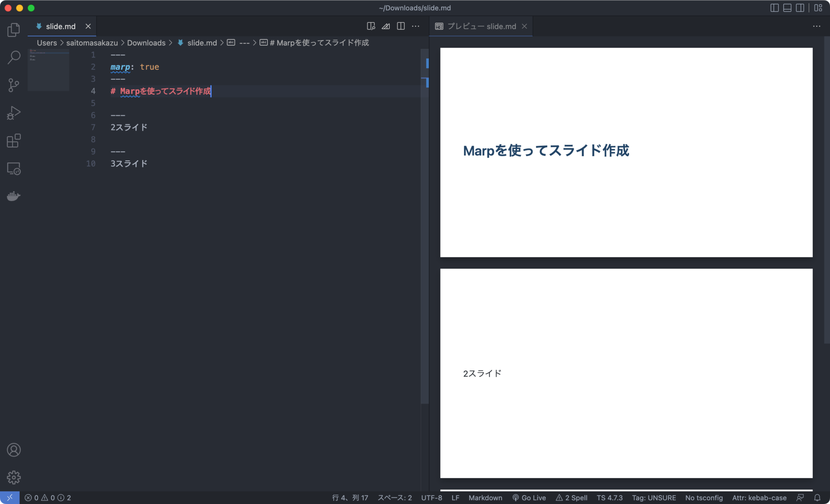Image resolution: width=830 pixels, height=504 pixels.
Task: Switch to the slide.md editor tab
Action: [60, 26]
